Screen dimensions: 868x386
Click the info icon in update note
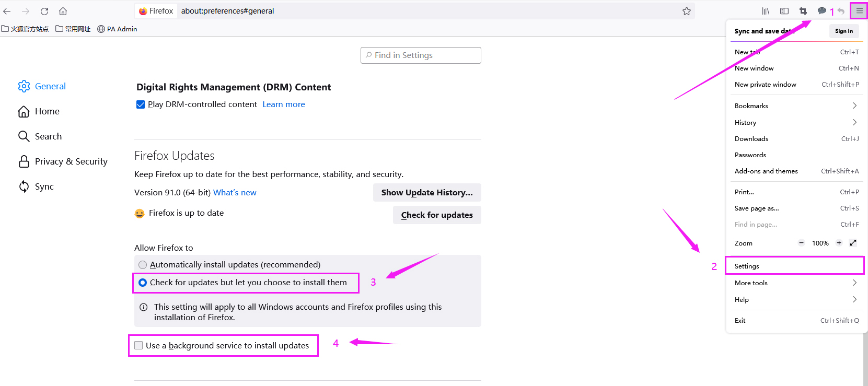(143, 307)
